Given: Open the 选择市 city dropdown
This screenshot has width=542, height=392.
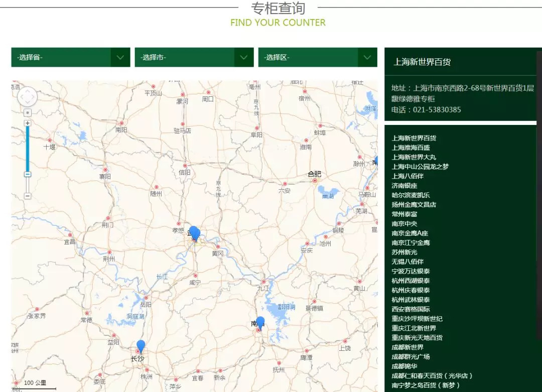Looking at the screenshot, I should [194, 57].
